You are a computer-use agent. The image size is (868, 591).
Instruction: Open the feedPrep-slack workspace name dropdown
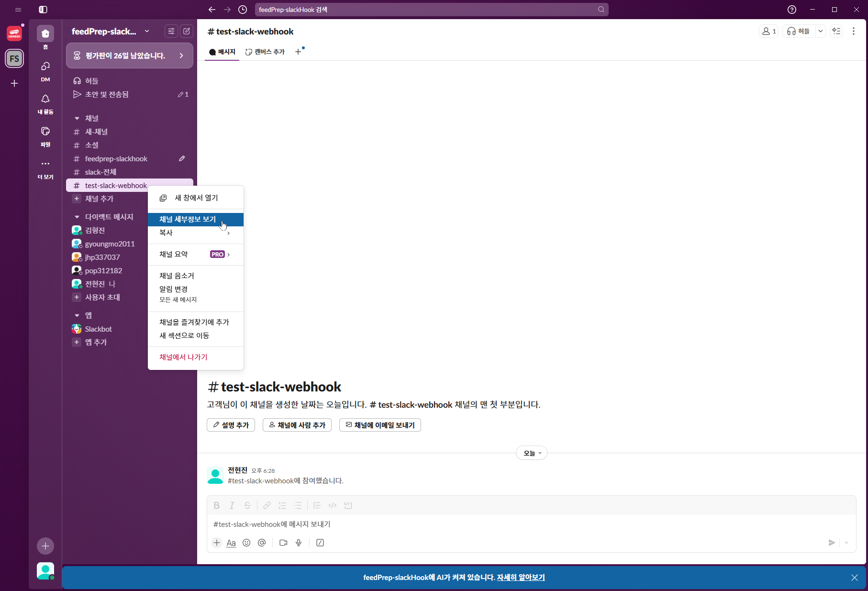[x=110, y=32]
